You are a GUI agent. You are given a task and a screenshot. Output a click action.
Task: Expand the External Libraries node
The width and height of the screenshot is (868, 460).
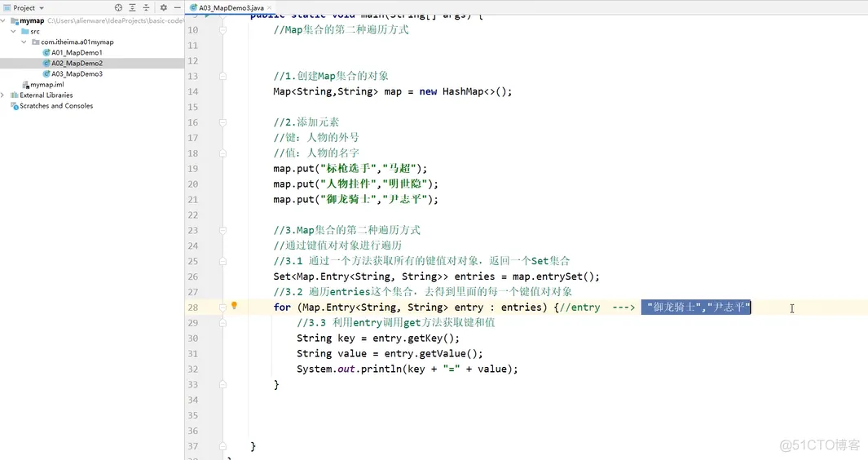pyautogui.click(x=3, y=95)
